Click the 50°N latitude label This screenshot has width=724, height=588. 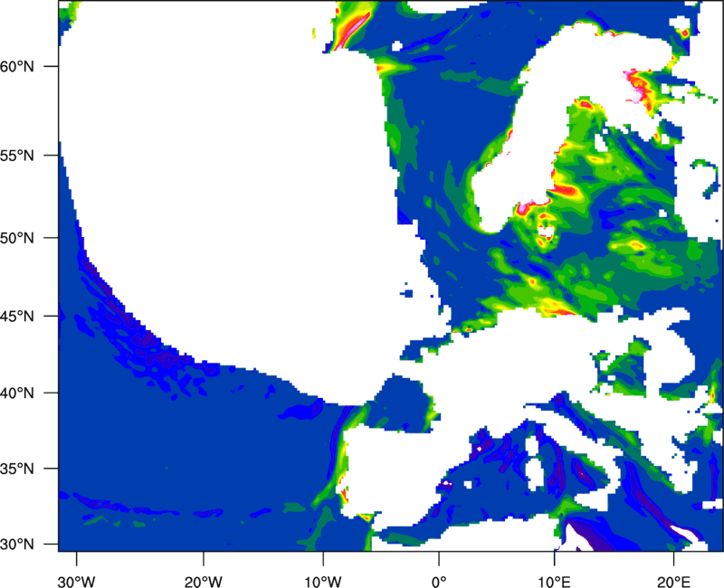[x=17, y=238]
